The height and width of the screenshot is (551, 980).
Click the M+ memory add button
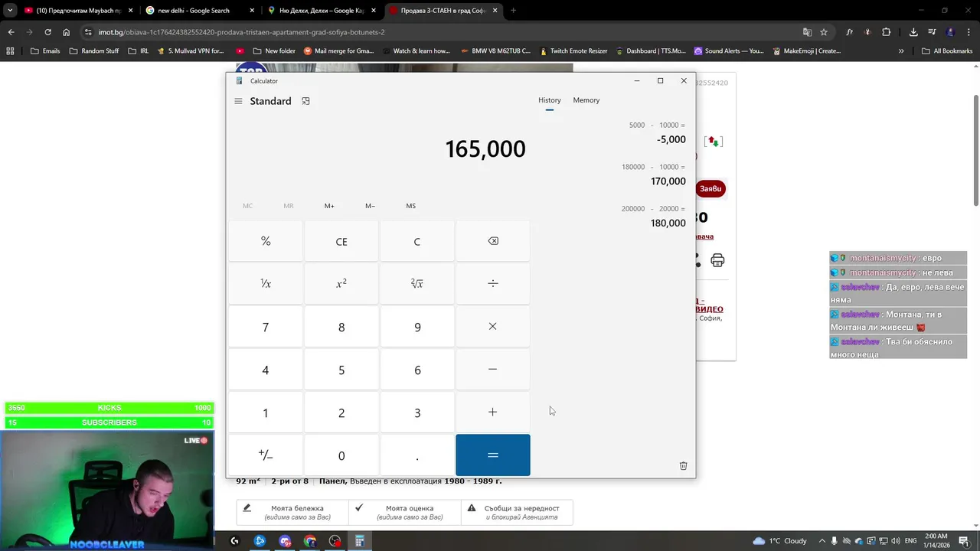click(x=329, y=206)
